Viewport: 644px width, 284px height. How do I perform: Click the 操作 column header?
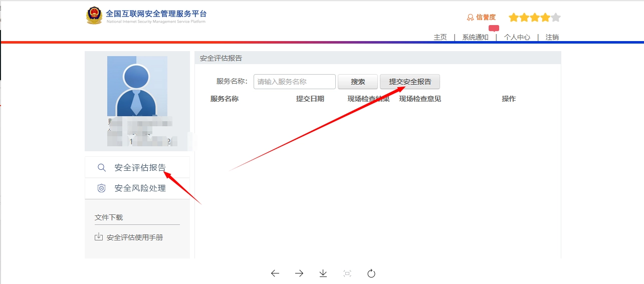pyautogui.click(x=509, y=99)
